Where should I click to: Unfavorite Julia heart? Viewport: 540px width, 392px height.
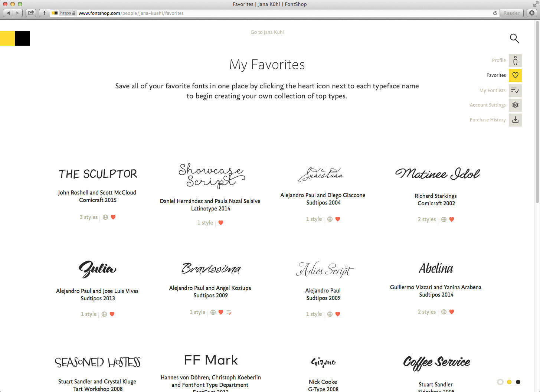tap(112, 314)
